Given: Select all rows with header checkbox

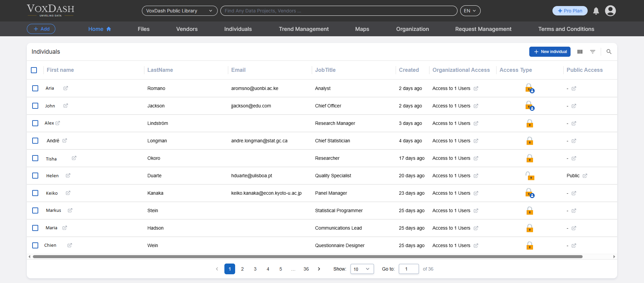Looking at the screenshot, I should (x=34, y=70).
